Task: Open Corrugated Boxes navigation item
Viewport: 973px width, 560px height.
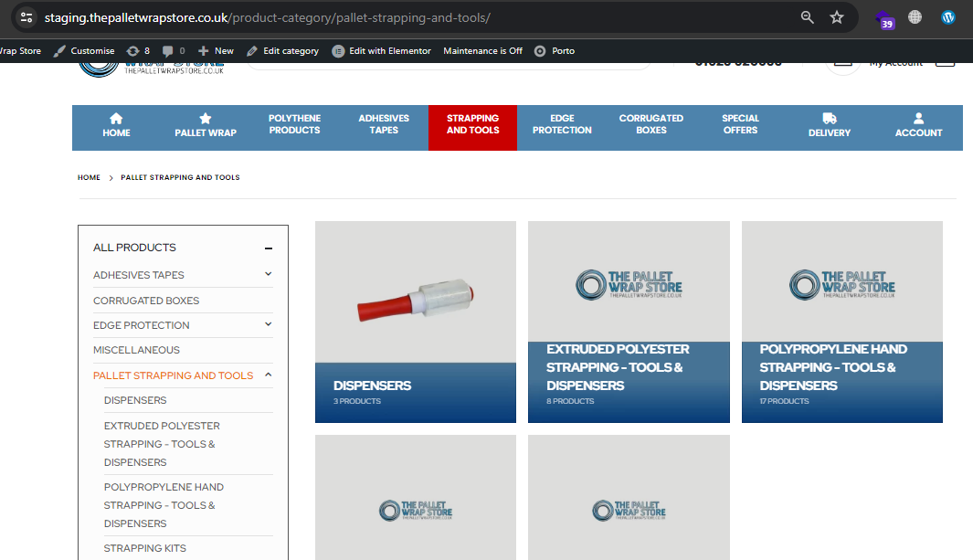Action: (650, 124)
